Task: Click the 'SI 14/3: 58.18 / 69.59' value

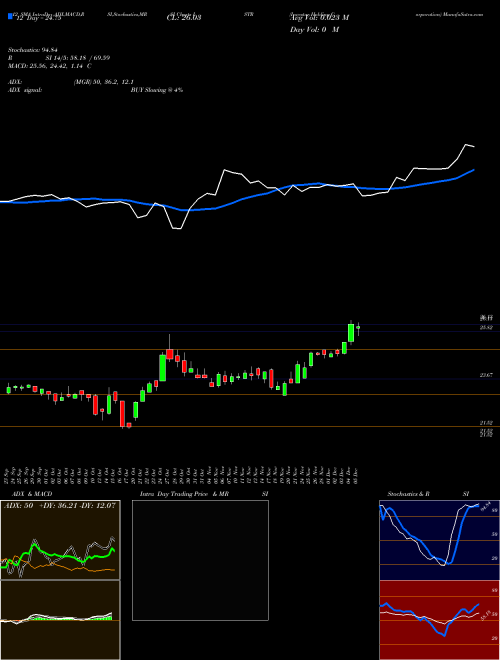Action: (x=78, y=58)
